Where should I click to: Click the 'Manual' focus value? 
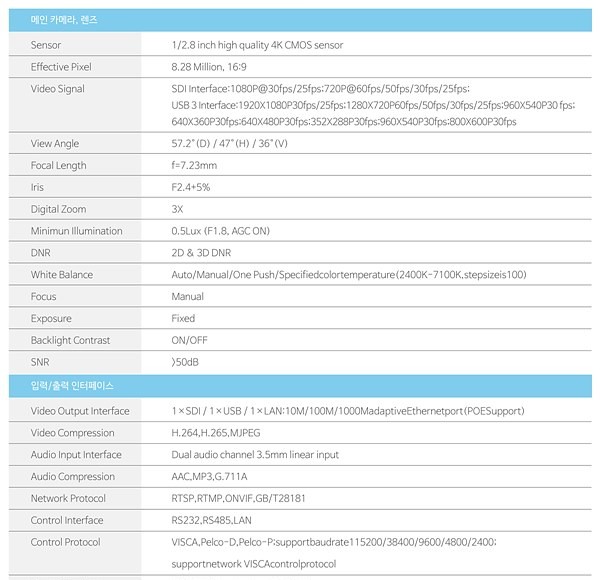click(x=188, y=297)
